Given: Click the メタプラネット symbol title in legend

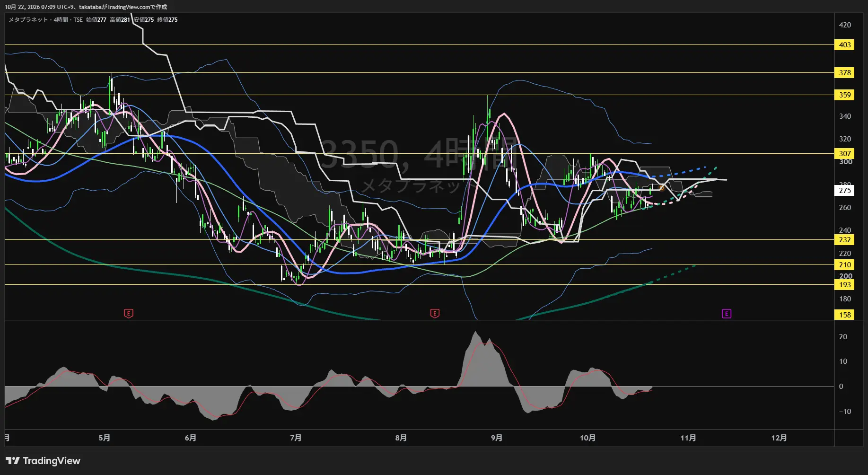Looking at the screenshot, I should [x=28, y=20].
